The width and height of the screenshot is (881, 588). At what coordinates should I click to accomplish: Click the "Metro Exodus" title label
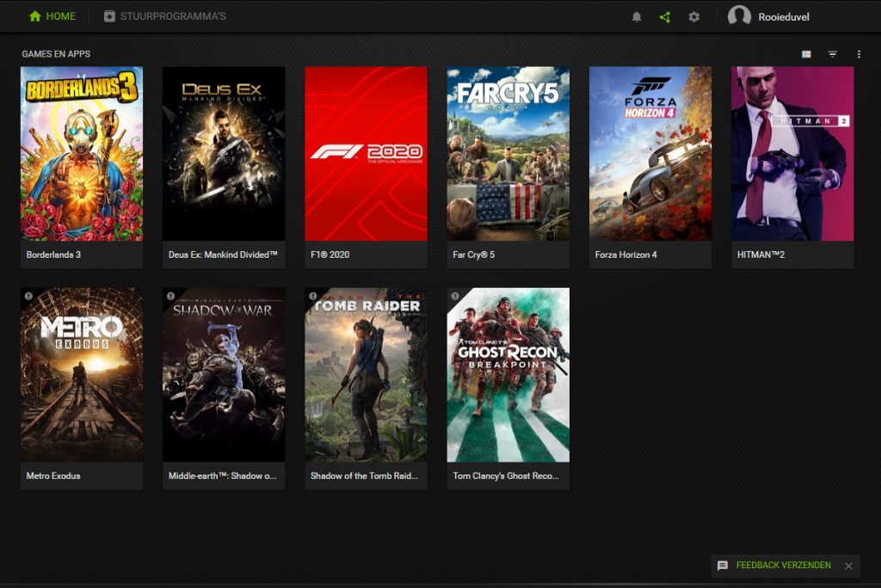pos(53,475)
